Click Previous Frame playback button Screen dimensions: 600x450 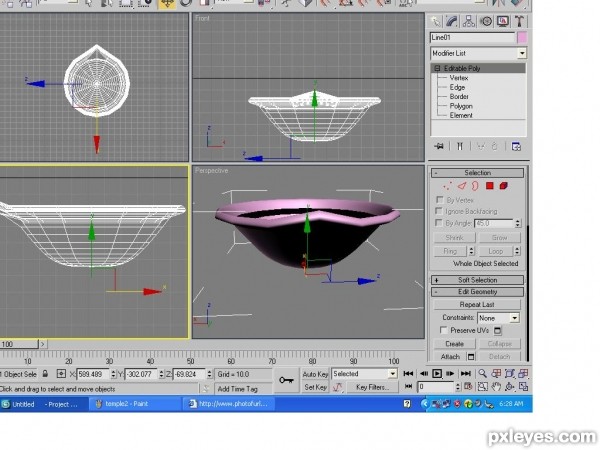tap(424, 373)
